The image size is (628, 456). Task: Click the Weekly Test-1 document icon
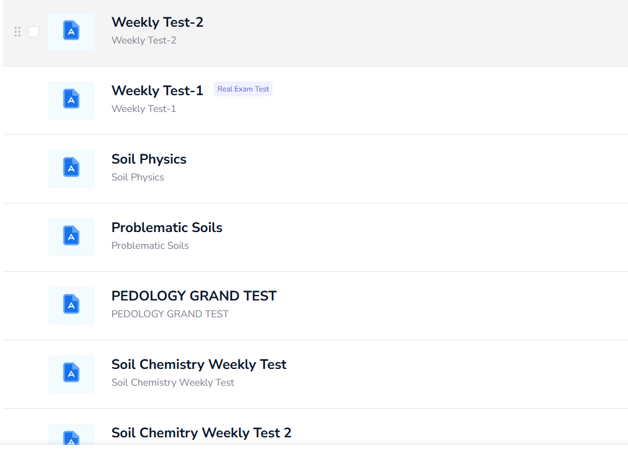click(x=71, y=100)
